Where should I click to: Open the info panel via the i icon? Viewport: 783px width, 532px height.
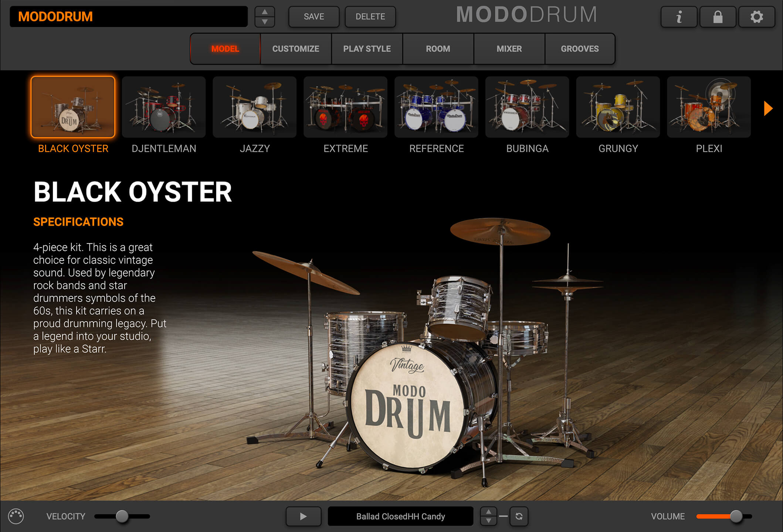click(x=679, y=17)
